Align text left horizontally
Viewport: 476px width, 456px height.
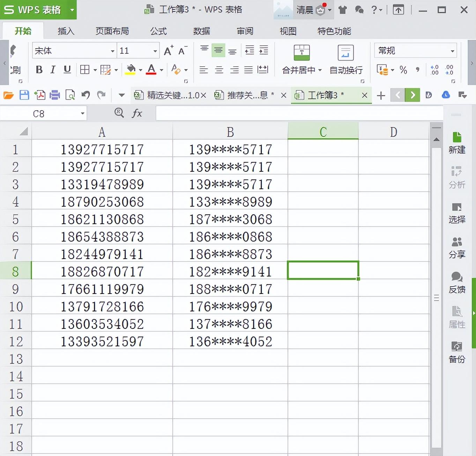204,70
